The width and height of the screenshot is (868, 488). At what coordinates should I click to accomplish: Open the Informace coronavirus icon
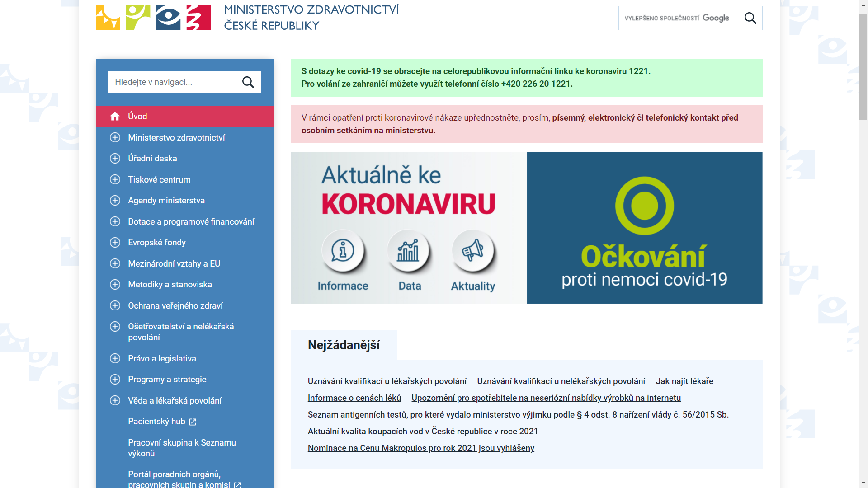pos(343,251)
